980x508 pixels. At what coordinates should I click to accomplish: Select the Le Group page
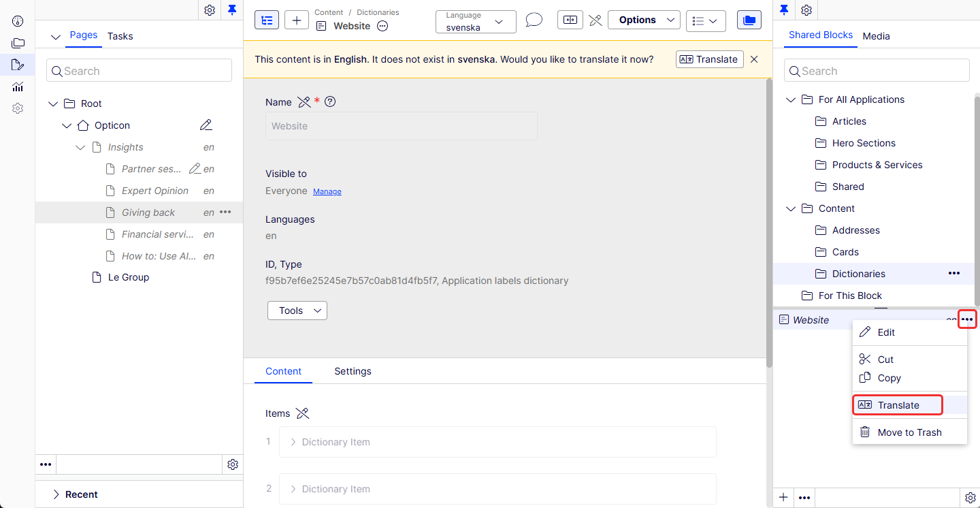(129, 277)
